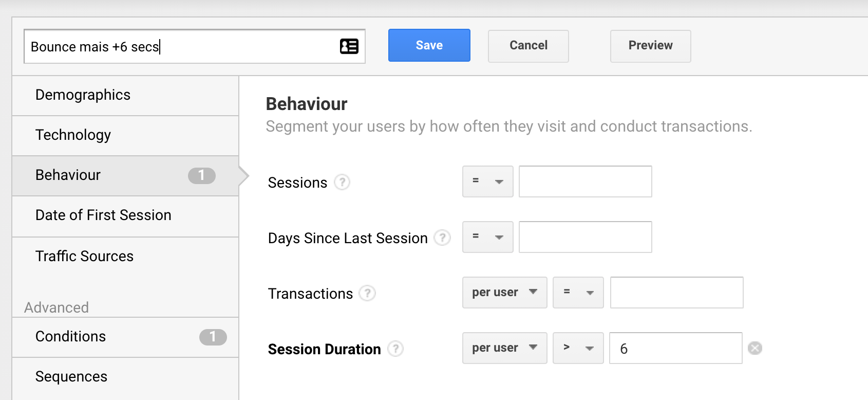Open Conditions under Advanced
The width and height of the screenshot is (868, 400).
70,337
